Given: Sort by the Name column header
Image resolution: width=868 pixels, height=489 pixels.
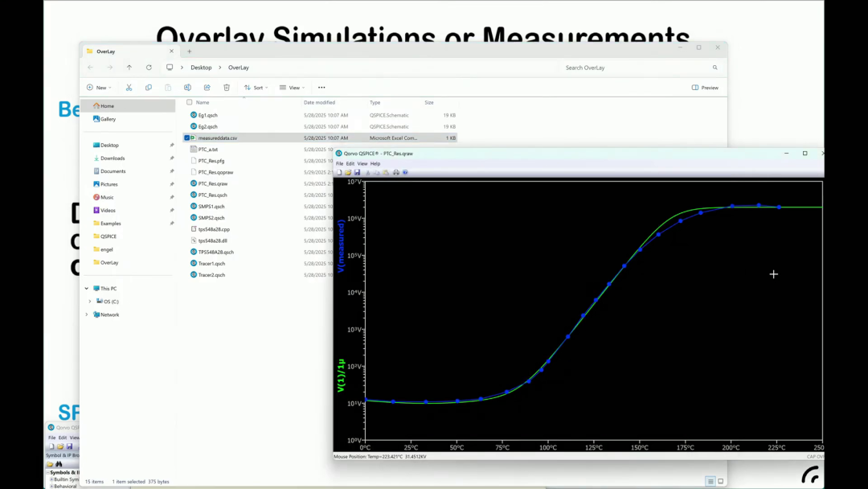Looking at the screenshot, I should 203,102.
